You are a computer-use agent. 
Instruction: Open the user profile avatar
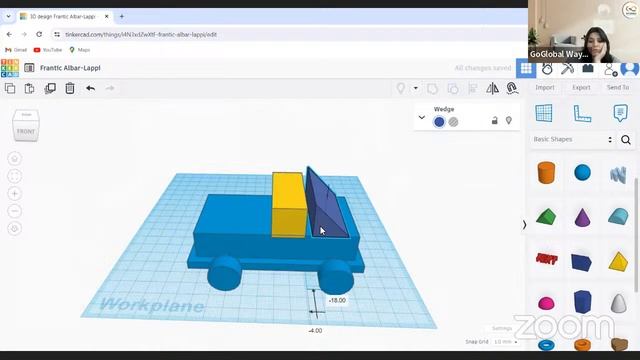pos(630,69)
